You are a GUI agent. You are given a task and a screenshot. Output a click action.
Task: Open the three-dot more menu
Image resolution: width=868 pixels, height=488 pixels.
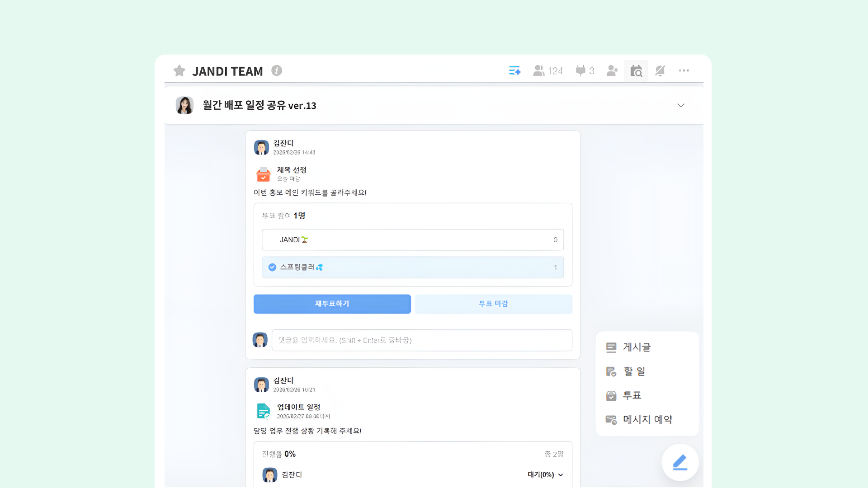coord(684,70)
